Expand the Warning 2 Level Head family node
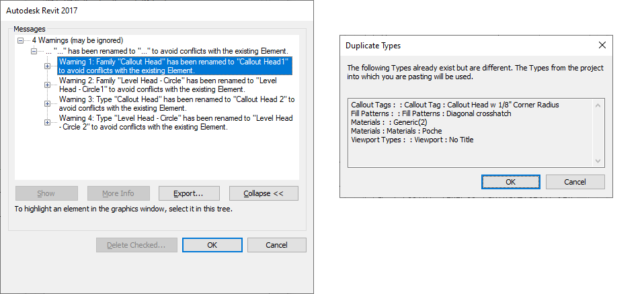644x294 pixels. (x=47, y=85)
